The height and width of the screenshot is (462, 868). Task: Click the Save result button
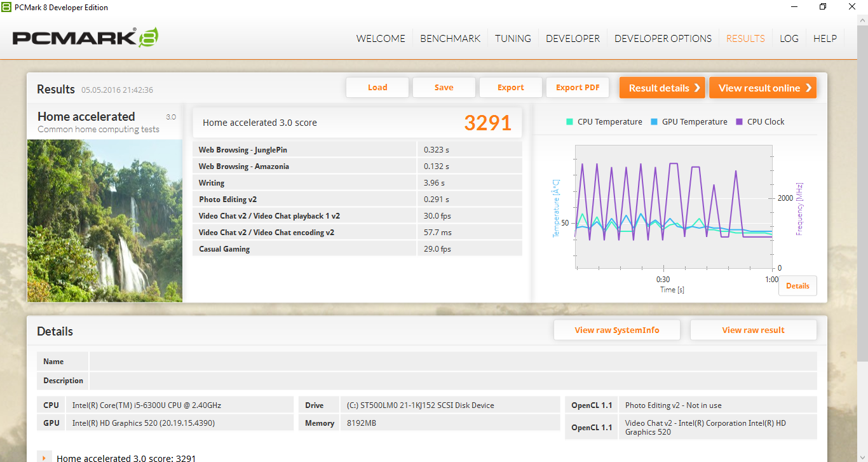click(444, 88)
